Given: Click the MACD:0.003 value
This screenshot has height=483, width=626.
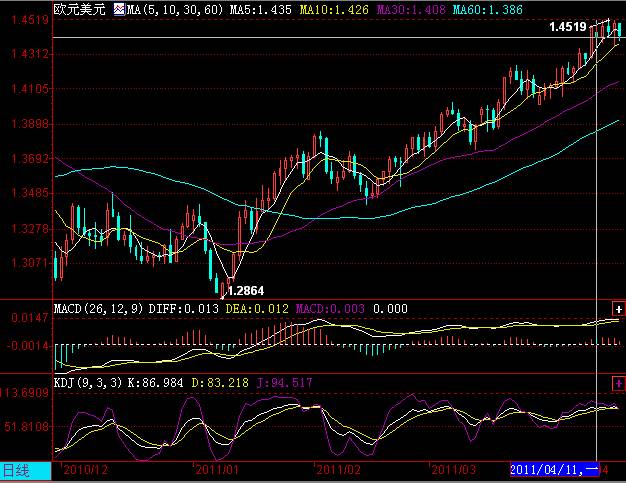Looking at the screenshot, I should (x=330, y=309).
